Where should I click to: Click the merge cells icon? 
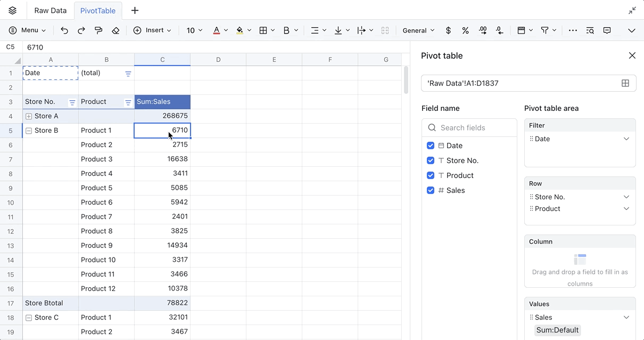pyautogui.click(x=385, y=30)
